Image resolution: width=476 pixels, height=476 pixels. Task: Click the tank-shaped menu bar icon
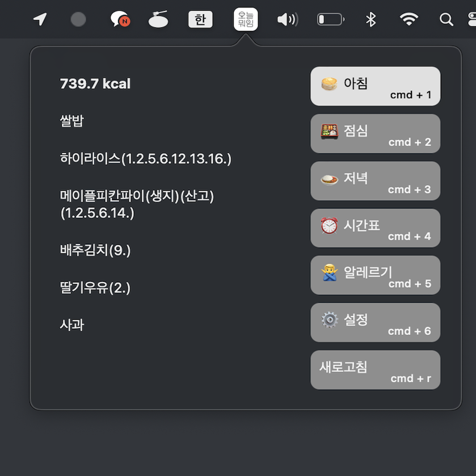(x=158, y=19)
